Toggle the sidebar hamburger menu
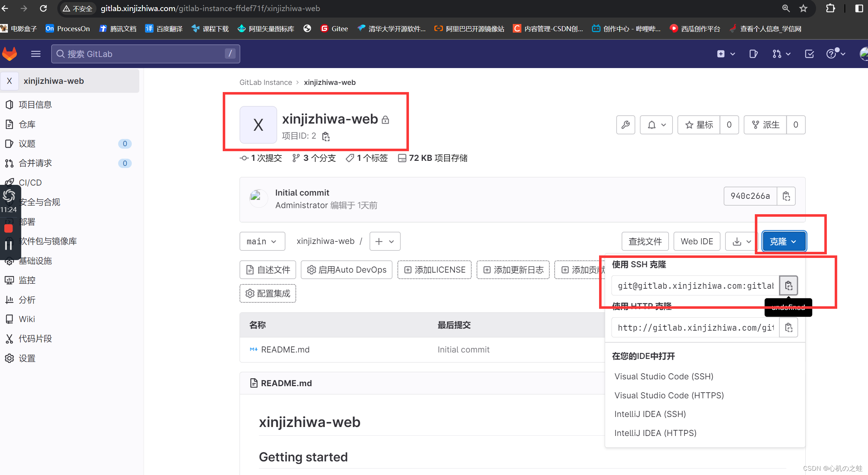868x475 pixels. [36, 54]
